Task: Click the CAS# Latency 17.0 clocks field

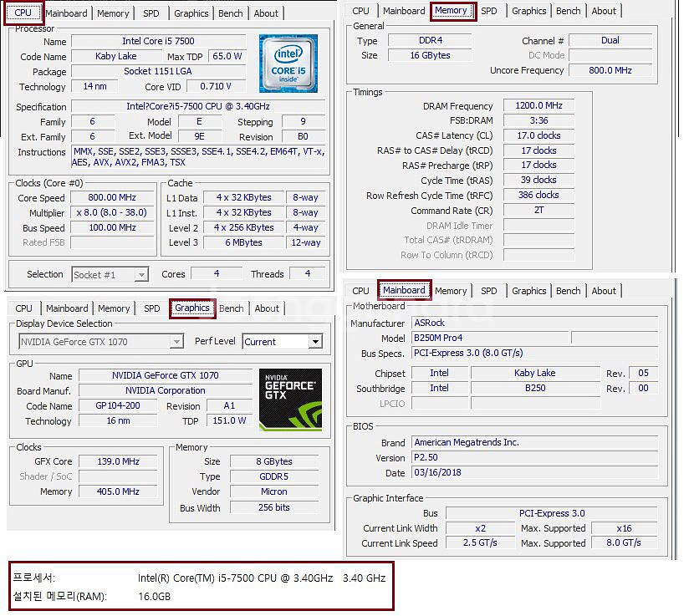Action: click(538, 135)
